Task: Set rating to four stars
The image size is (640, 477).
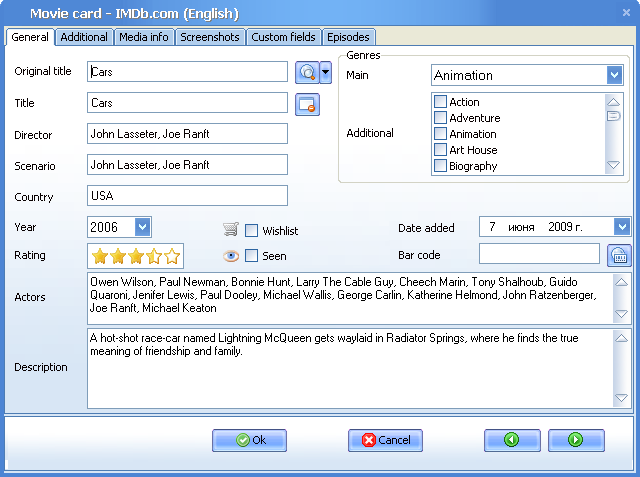Action: 154,256
